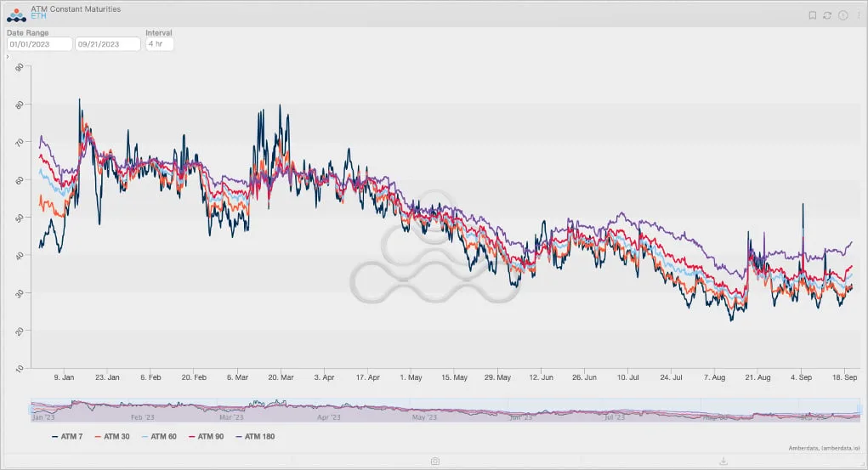Click the 9. Jan x-axis label
The height and width of the screenshot is (470, 868).
tap(64, 377)
